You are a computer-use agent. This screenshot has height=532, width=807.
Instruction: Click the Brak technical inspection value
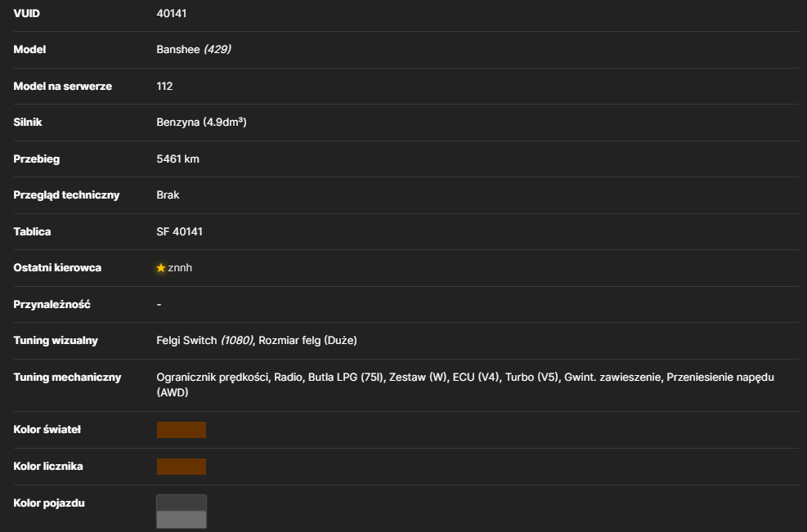pos(168,195)
